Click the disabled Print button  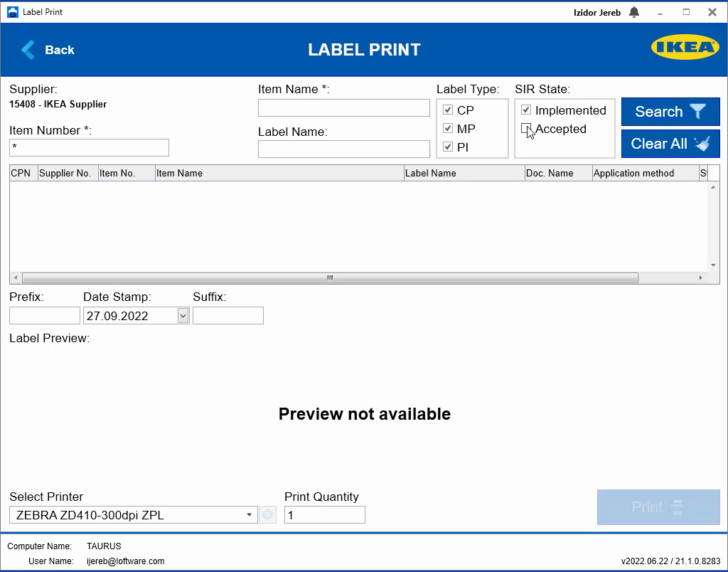coord(658,507)
